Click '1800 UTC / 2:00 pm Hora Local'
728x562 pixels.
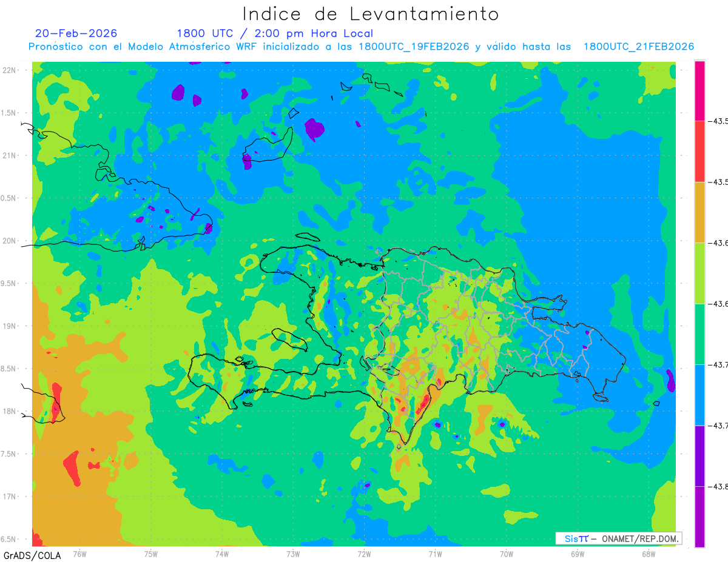coord(275,33)
